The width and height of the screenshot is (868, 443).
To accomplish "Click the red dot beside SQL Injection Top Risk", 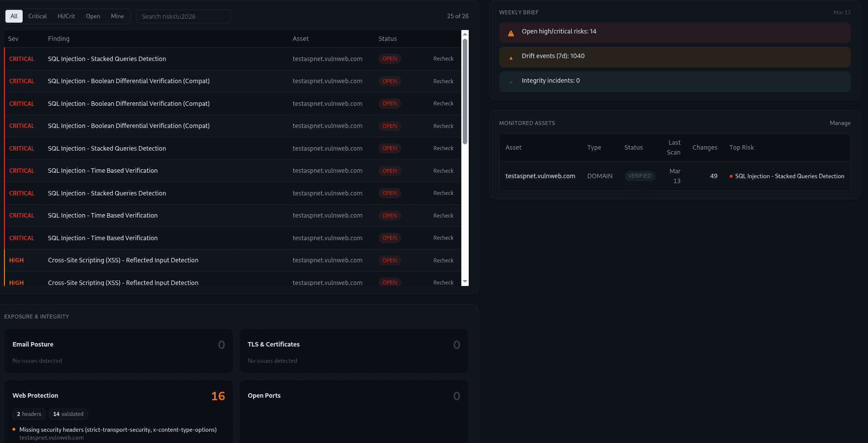I will click(731, 176).
